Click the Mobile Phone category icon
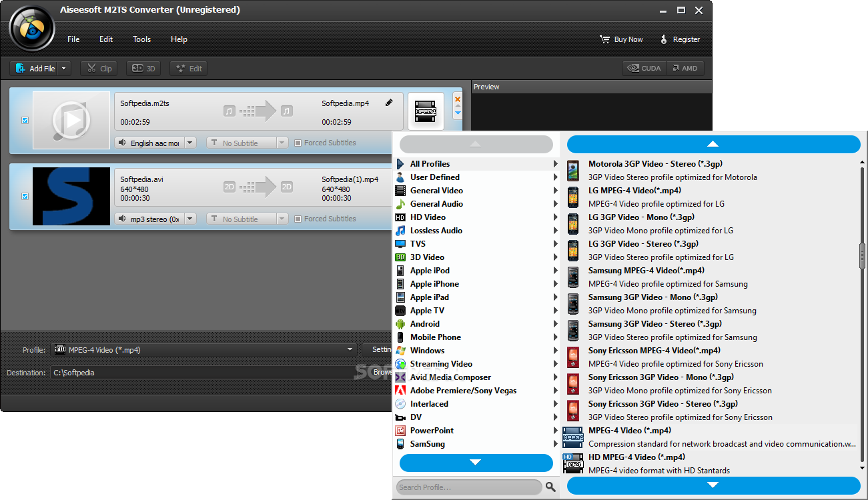Viewport: 868px width, 500px height. [x=400, y=337]
